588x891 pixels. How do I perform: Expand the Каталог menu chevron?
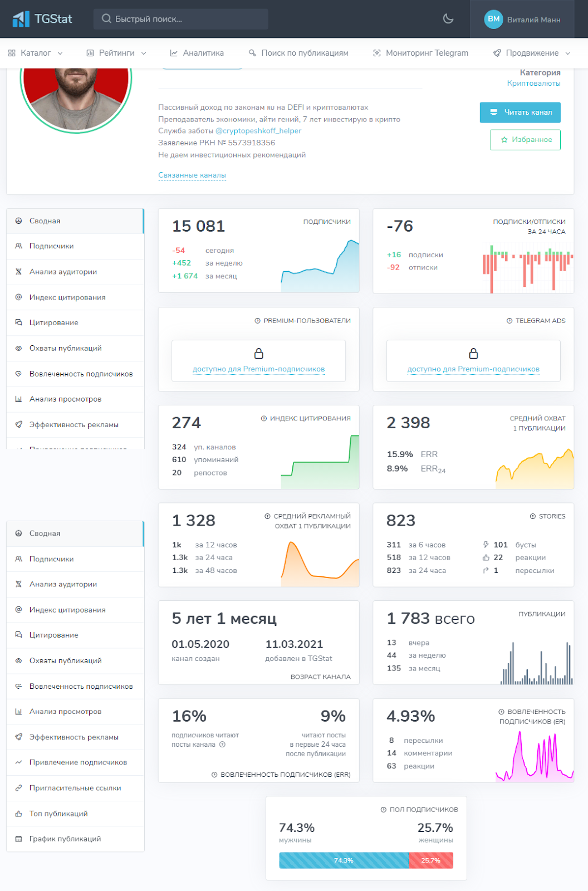(60, 53)
